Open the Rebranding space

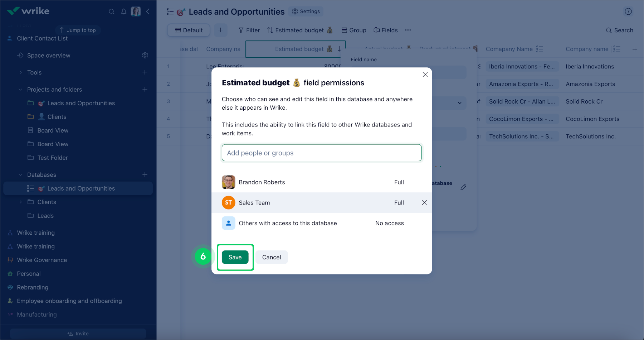[x=33, y=287]
